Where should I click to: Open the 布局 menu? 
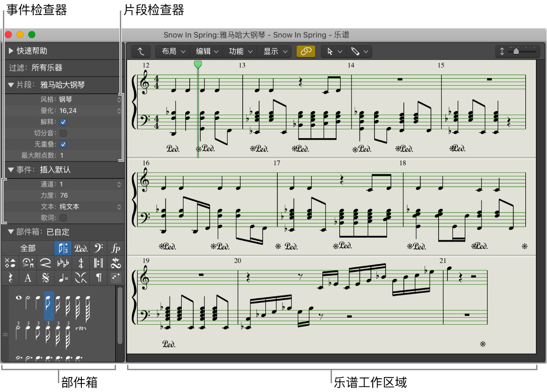(x=172, y=51)
